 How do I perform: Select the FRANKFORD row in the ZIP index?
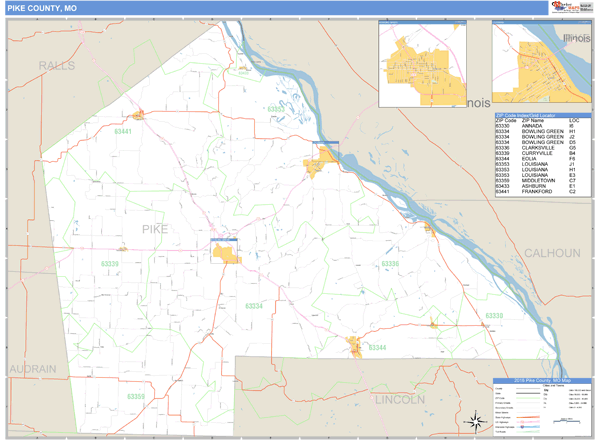point(543,191)
